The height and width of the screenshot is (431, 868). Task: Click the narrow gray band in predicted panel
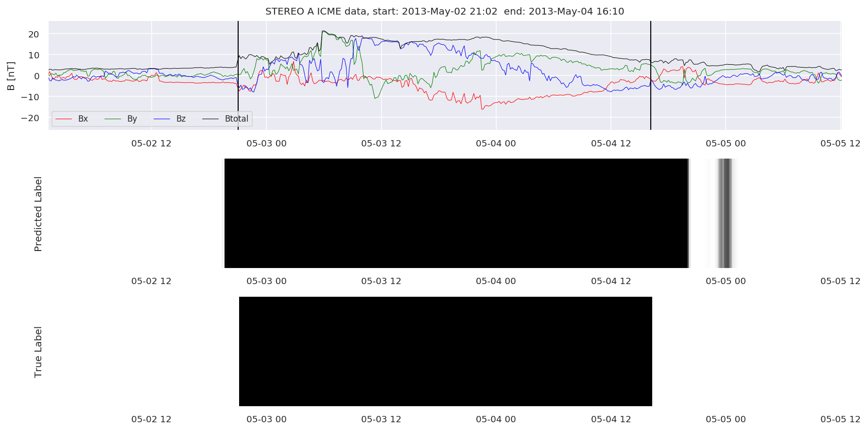[x=725, y=213]
